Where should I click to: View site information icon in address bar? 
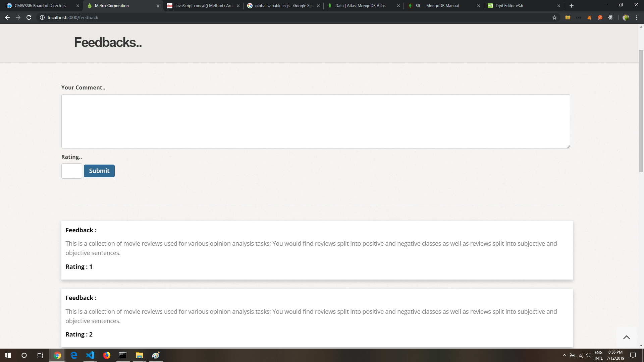pos(42,17)
